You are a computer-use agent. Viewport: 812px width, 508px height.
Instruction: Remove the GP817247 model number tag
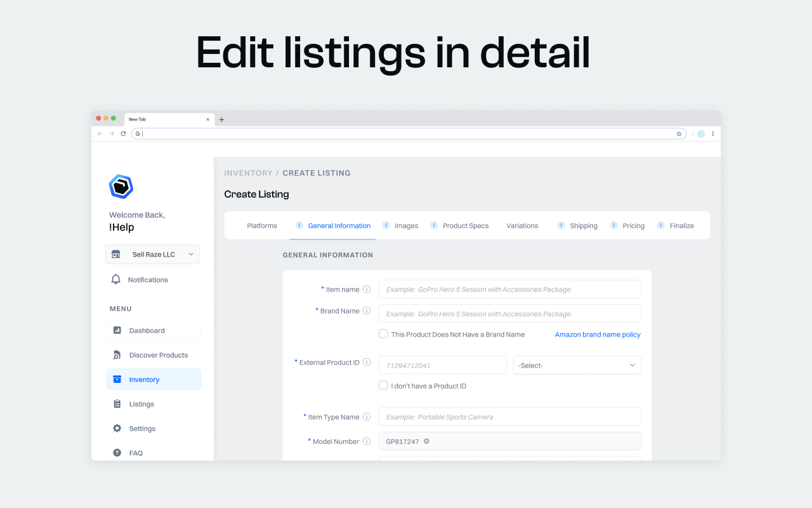click(426, 441)
